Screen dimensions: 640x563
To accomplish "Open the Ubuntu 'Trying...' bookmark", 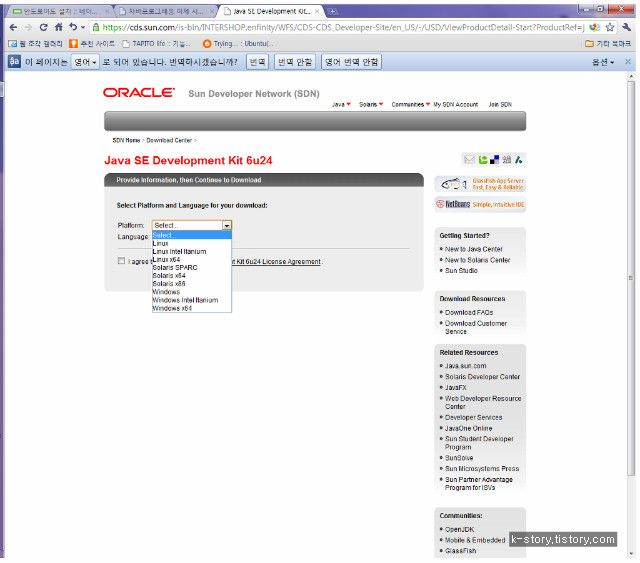I will [x=239, y=43].
